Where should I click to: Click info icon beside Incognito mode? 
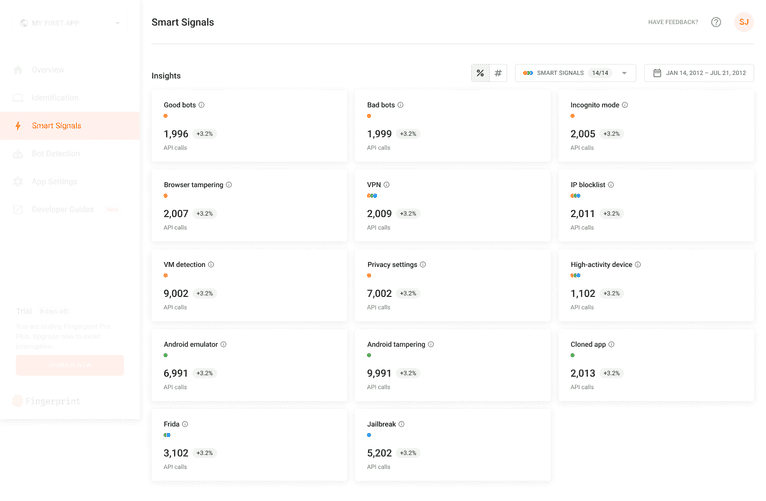point(625,105)
